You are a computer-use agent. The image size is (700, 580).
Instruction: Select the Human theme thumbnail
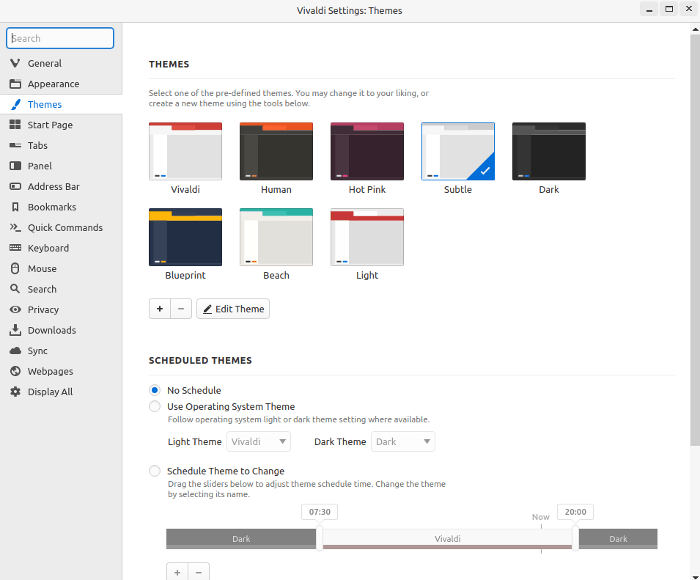click(x=276, y=151)
